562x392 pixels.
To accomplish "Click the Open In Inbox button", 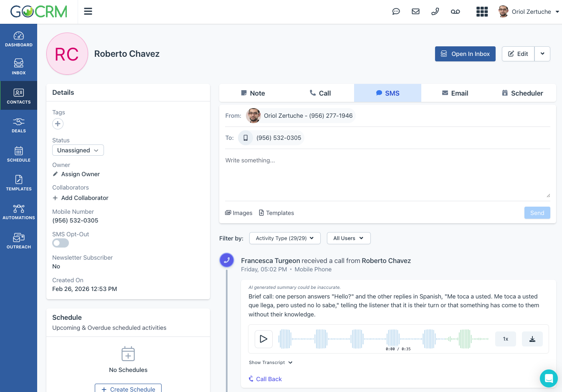I will [x=465, y=54].
